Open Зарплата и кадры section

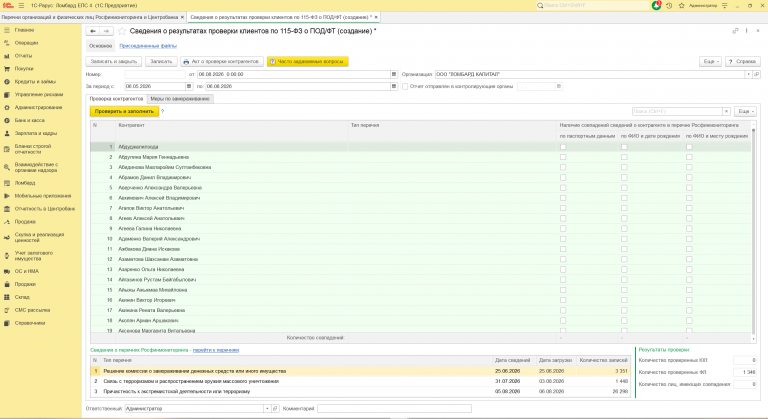35,133
